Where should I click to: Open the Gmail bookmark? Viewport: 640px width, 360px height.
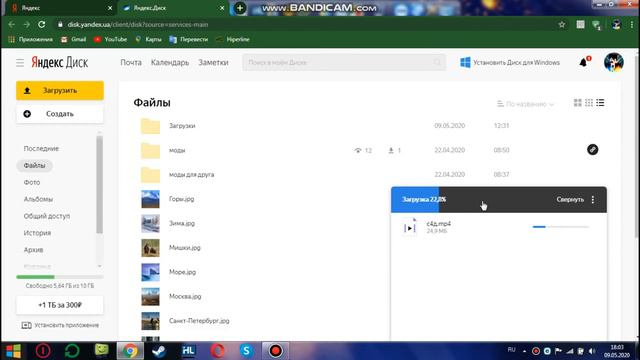point(73,40)
